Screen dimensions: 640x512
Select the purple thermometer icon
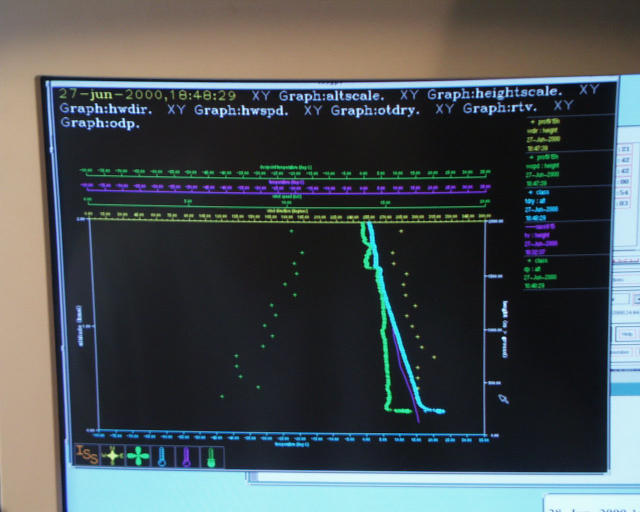point(187,457)
